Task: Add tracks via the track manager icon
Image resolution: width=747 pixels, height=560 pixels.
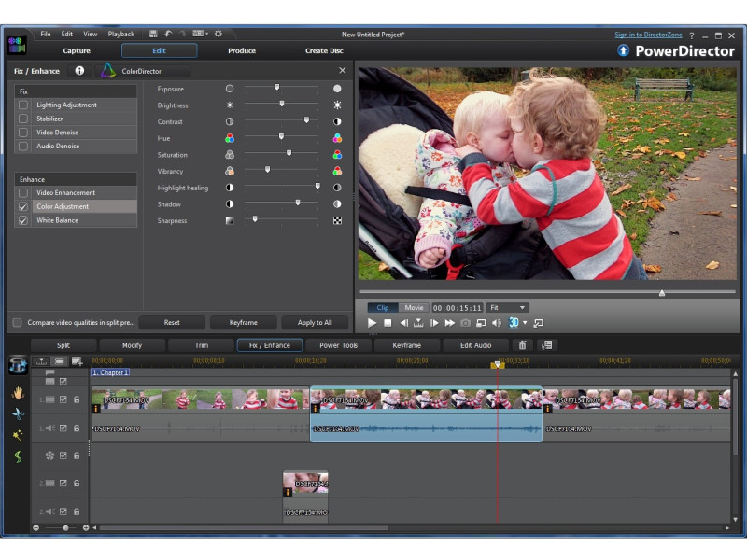Action: pyautogui.click(x=77, y=361)
